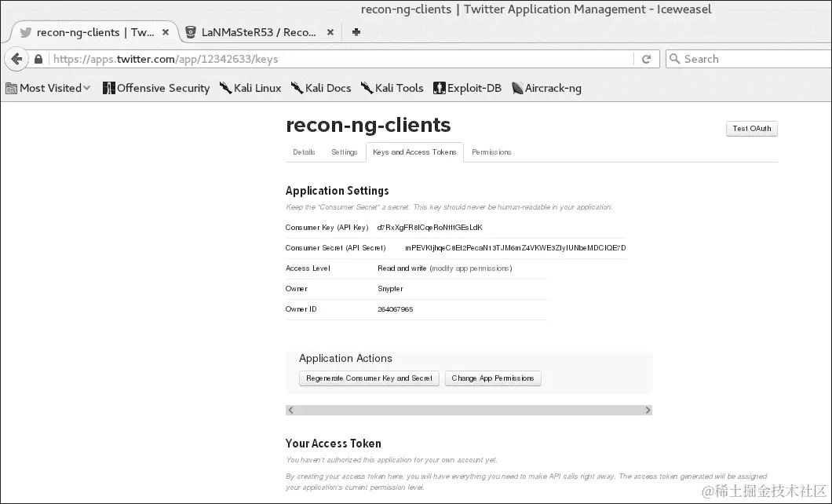Open the Kali Tools bookmark
Screen dimensions: 832x504
pos(392,88)
